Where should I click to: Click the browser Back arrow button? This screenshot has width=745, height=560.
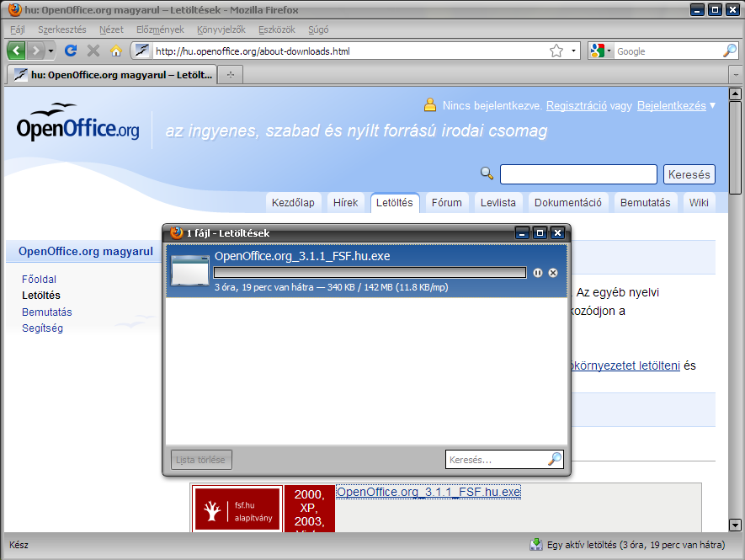pos(17,51)
